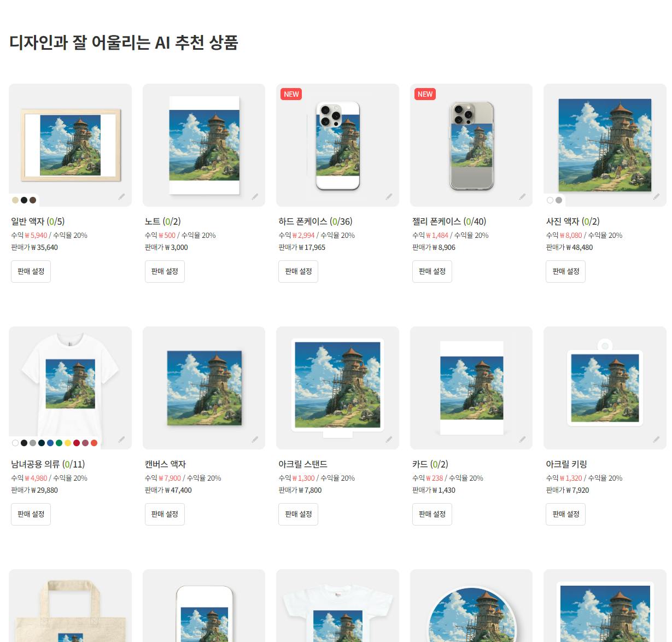Click edit pencil on 아크릴 스탠드 product
The width and height of the screenshot is (672, 642).
[x=389, y=439]
